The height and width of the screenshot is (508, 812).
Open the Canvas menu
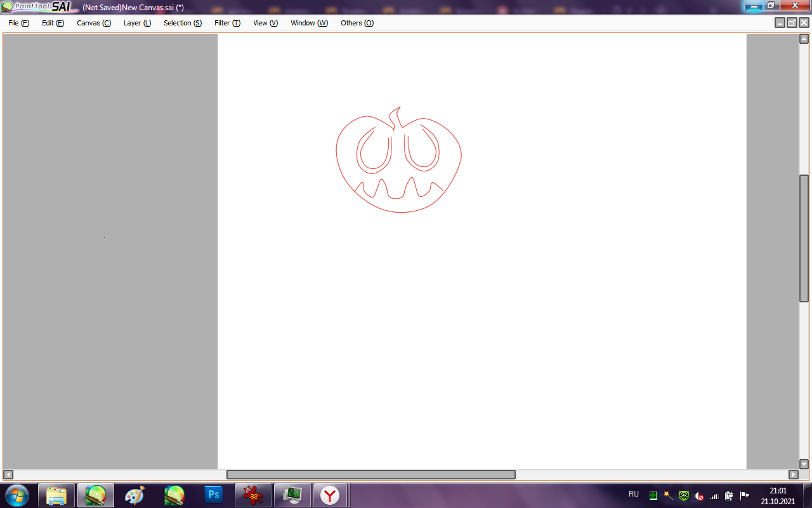pyautogui.click(x=93, y=23)
